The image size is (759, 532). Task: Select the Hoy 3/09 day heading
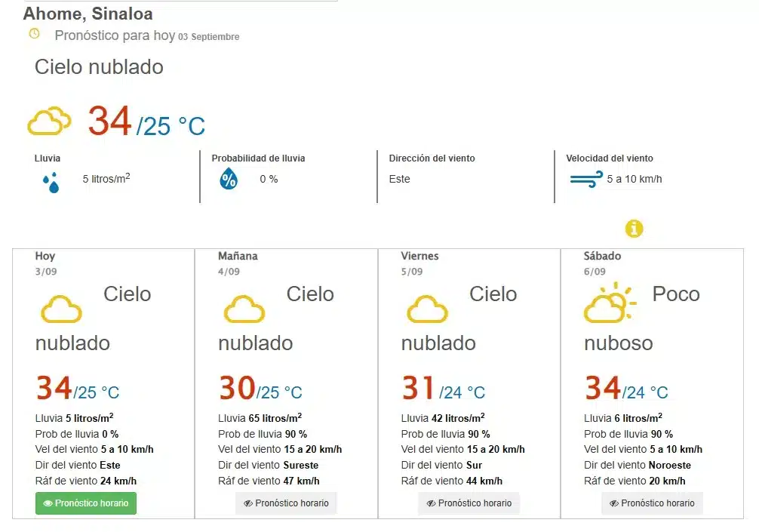45,263
